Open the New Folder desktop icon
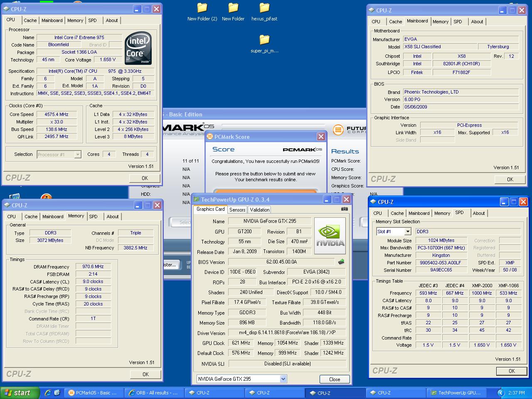The height and width of the screenshot is (399, 532). click(233, 12)
